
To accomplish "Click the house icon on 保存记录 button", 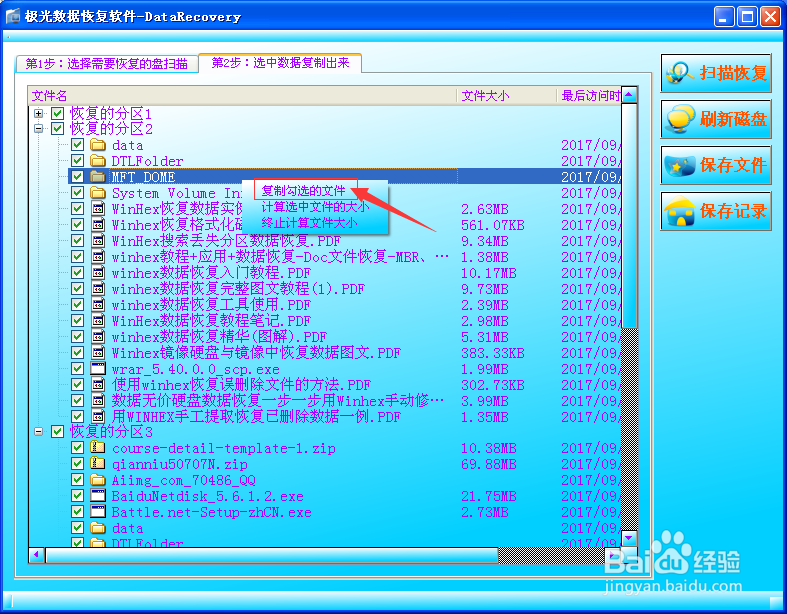I will (x=680, y=211).
